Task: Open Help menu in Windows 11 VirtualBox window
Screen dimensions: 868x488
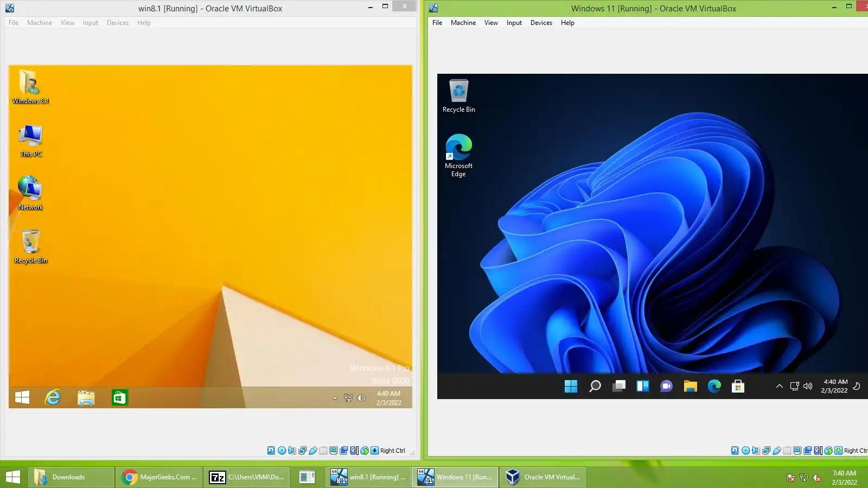Action: tap(567, 23)
